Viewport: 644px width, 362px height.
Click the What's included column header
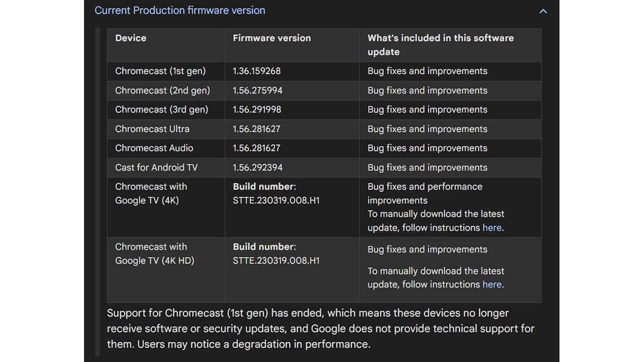[x=440, y=45]
